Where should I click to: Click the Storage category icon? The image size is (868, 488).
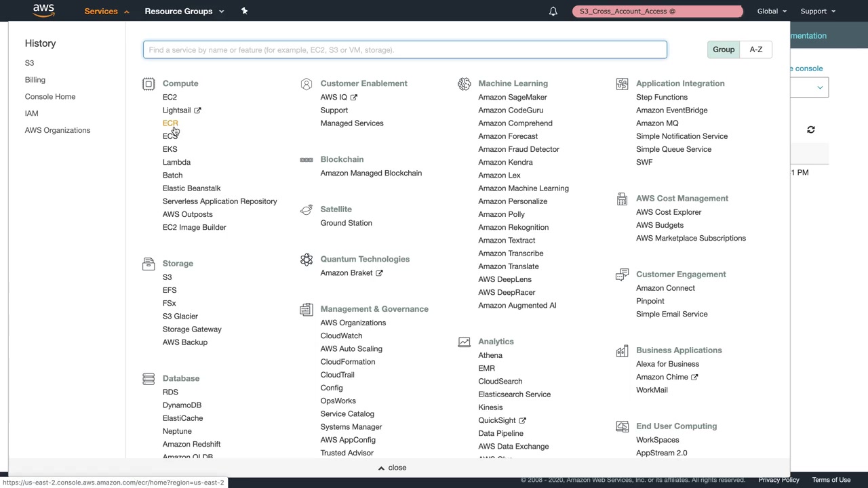149,264
